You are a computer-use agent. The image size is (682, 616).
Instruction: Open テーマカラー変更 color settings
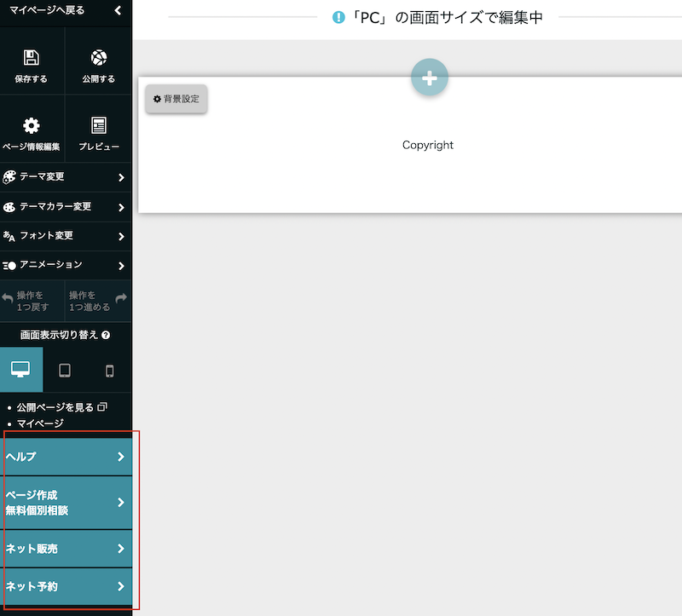(x=66, y=207)
